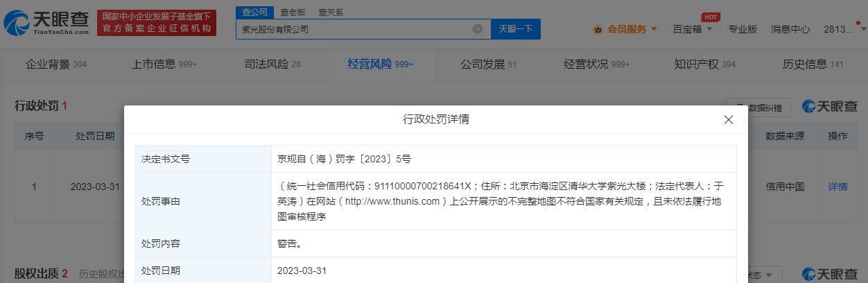868x283 pixels.
Task: Switch to the 企业背景 tab
Action: [x=55, y=65]
